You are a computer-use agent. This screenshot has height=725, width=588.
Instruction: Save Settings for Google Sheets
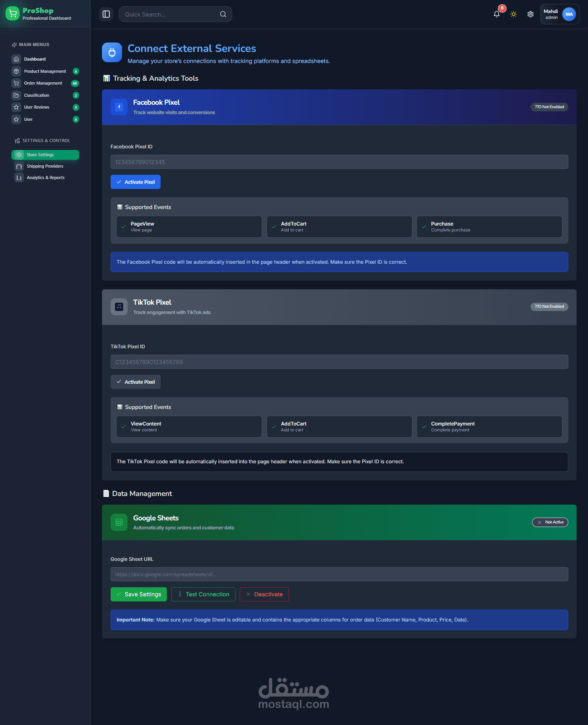[139, 594]
